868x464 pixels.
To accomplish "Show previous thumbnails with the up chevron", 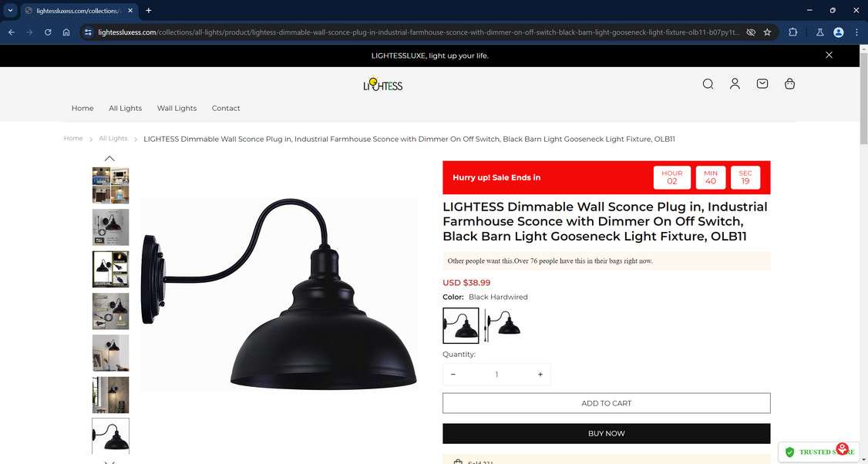I will [109, 158].
